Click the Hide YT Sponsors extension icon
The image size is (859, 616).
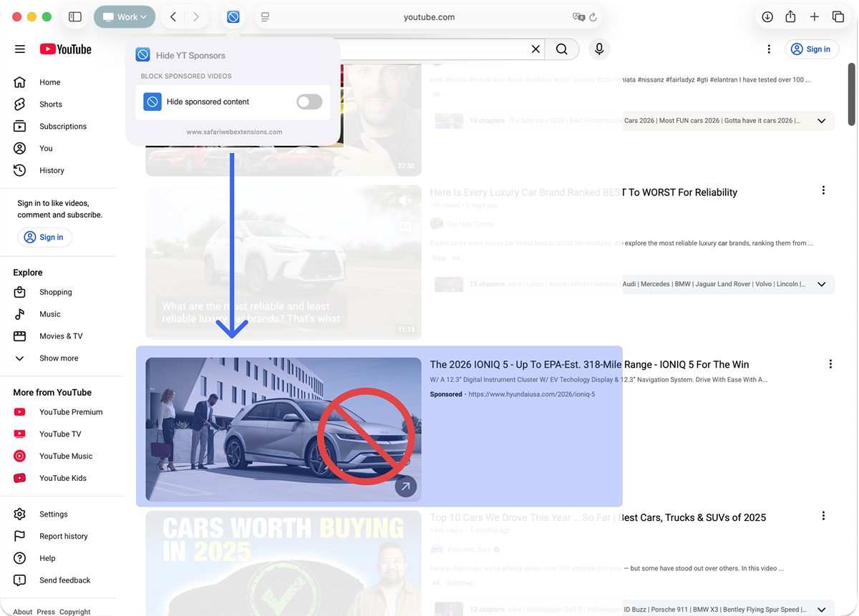coord(233,16)
